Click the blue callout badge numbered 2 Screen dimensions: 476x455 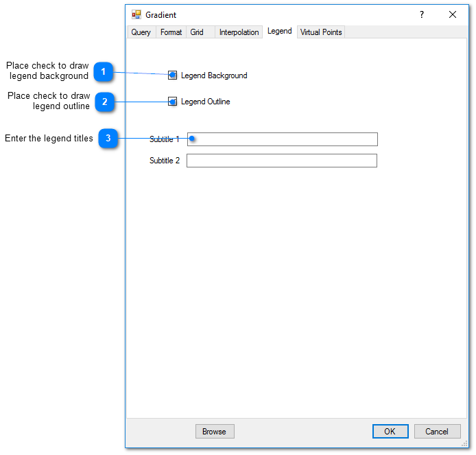pos(104,102)
